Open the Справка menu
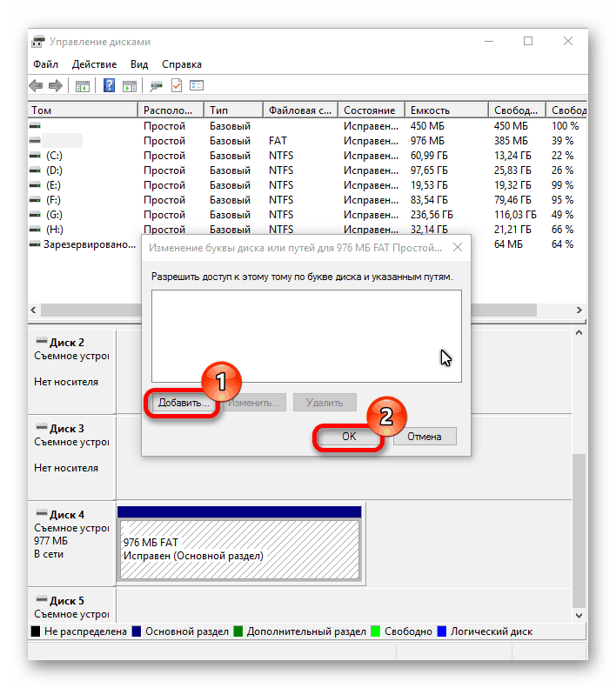The height and width of the screenshot is (688, 616). (182, 64)
